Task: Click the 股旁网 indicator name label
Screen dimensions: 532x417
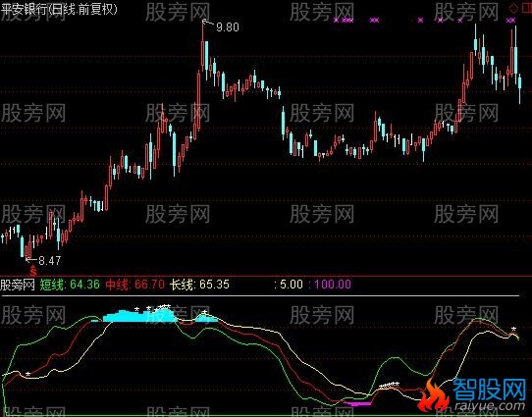Action: [x=18, y=285]
